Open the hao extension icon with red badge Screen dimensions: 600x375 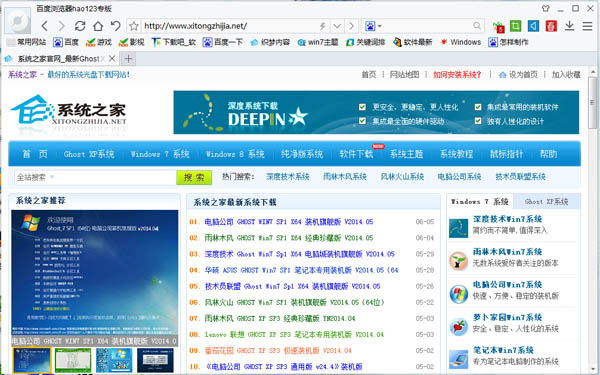(x=498, y=26)
